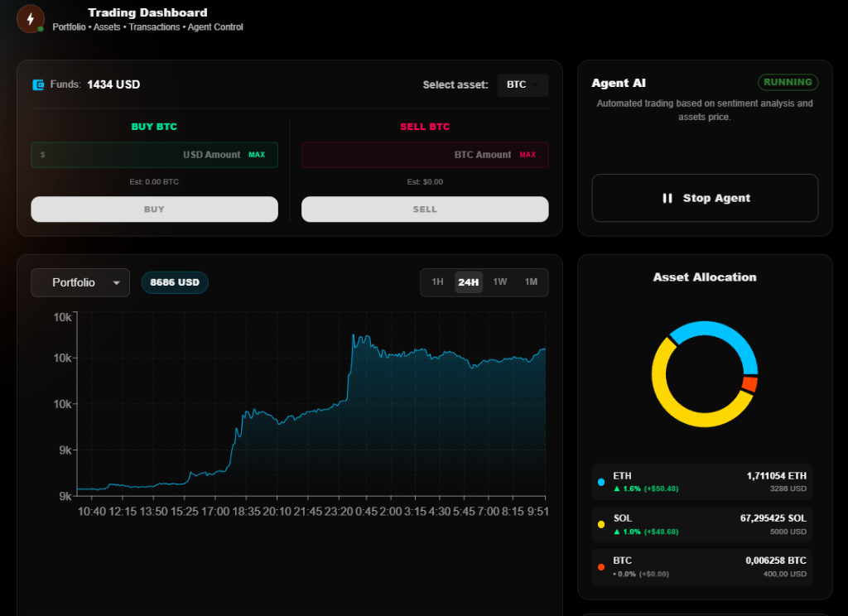Click the Stop Agent button
The image size is (848, 616).
(x=705, y=198)
